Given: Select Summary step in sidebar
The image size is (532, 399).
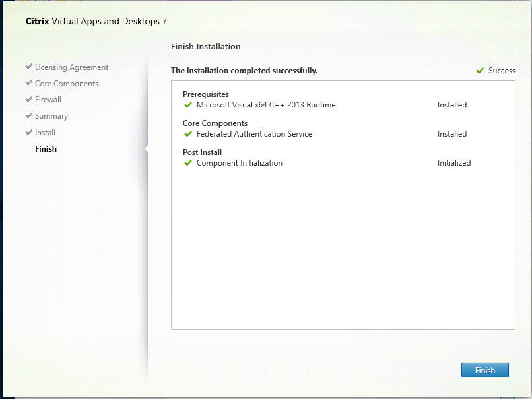Looking at the screenshot, I should pos(51,116).
